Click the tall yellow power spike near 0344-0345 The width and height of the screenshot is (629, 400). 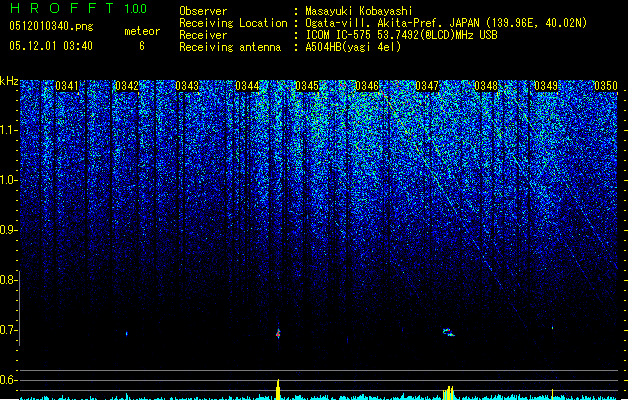tap(278, 389)
